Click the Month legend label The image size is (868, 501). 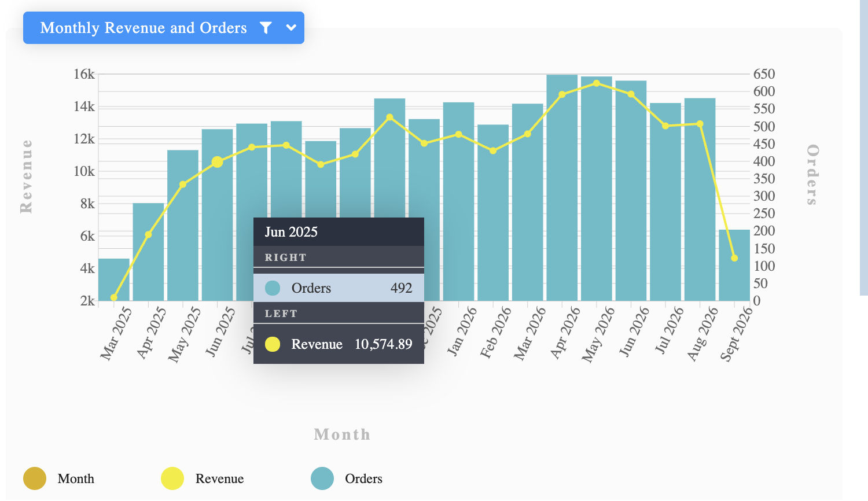76,478
